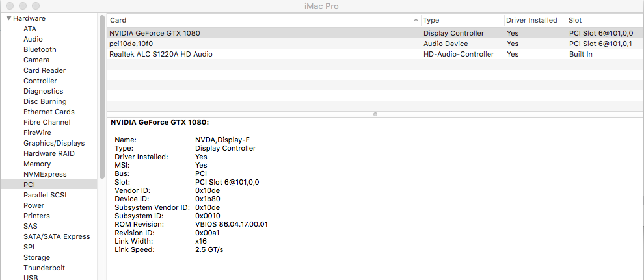The width and height of the screenshot is (644, 280).
Task: Click the NVIDIA GeForce GTX 1080: detail heading
Action: 160,122
